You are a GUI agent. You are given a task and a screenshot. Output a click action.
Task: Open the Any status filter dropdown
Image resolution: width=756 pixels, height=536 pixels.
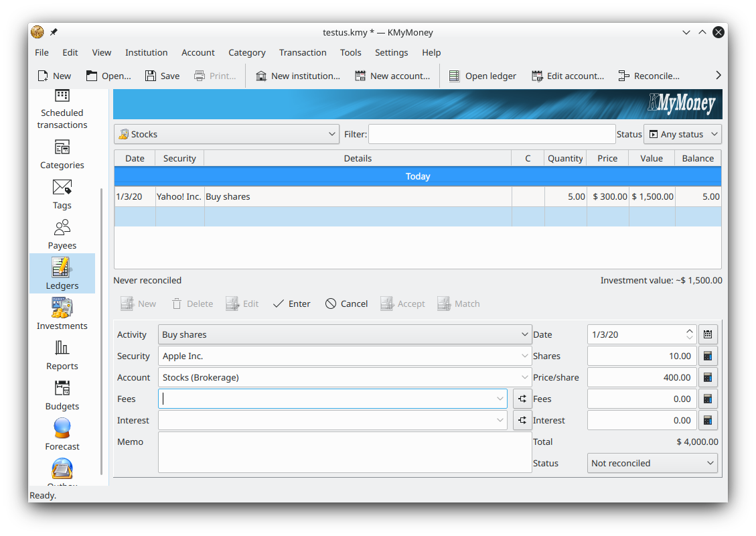point(682,134)
